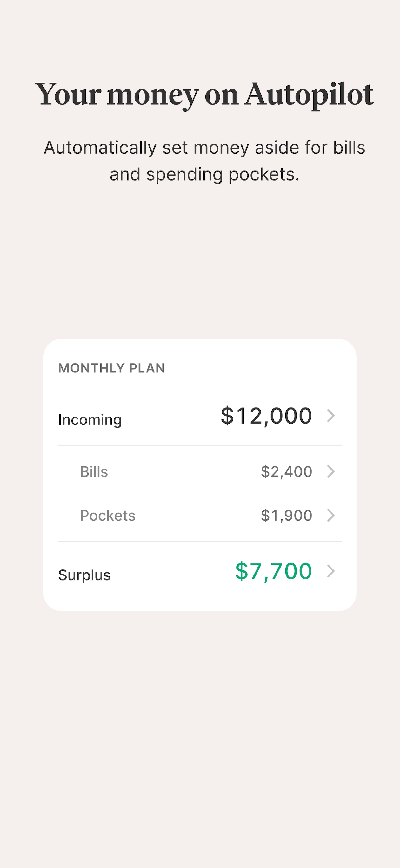Open Surplus details using its arrow

coord(331,571)
